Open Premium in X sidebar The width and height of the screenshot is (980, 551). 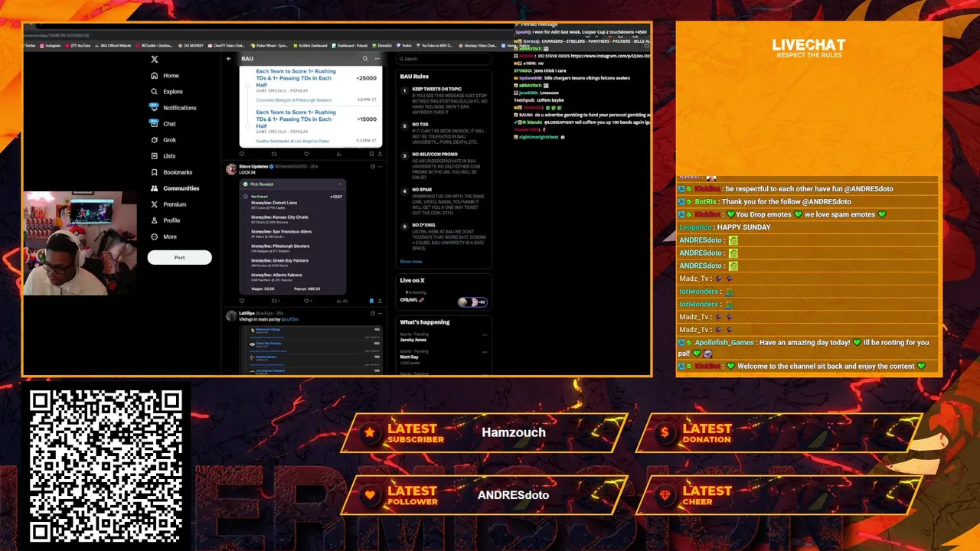[x=169, y=204]
